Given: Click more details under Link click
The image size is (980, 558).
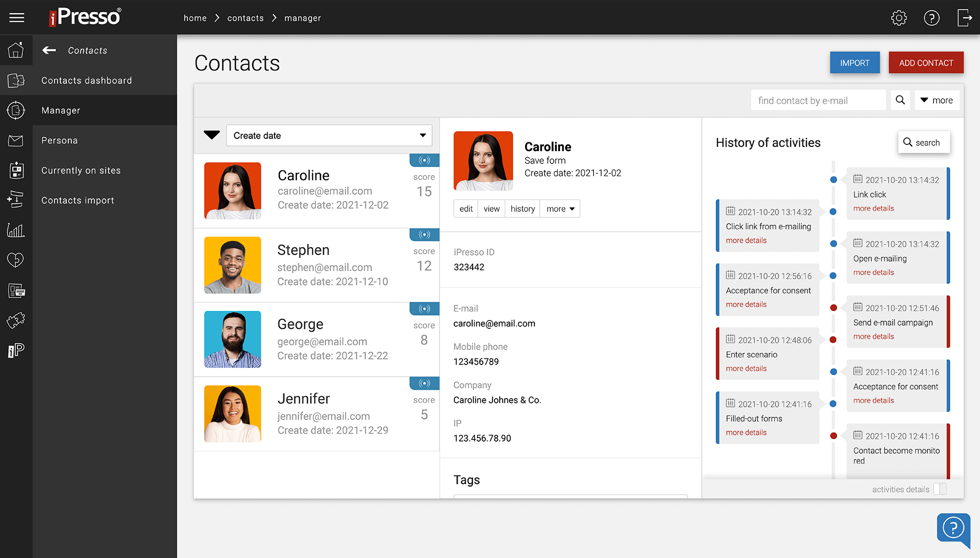Looking at the screenshot, I should click(873, 208).
